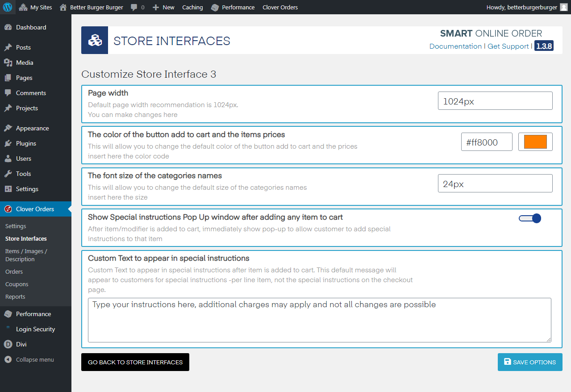The image size is (571, 392).
Task: Toggle the Special instructions Pop Up switch
Action: coord(530,218)
